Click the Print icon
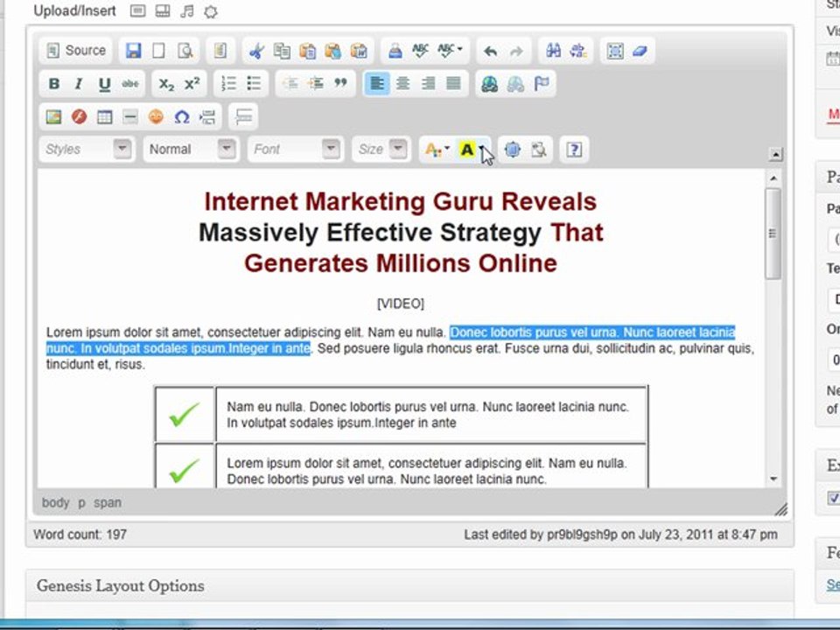This screenshot has height=630, width=840. (x=395, y=51)
